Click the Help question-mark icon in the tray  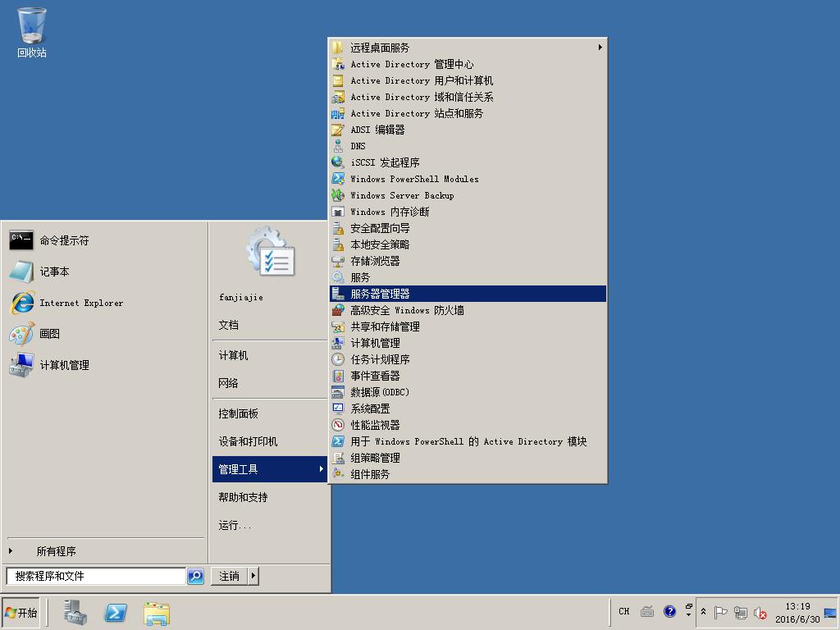click(669, 611)
